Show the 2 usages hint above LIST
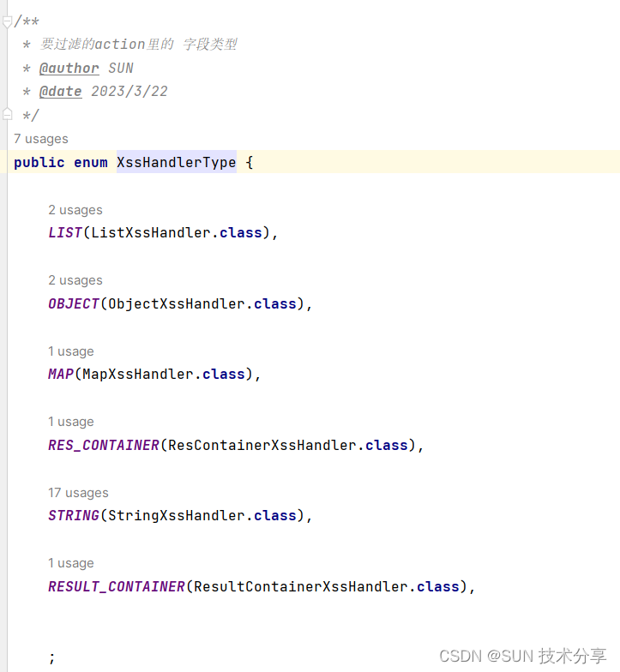 (x=75, y=210)
